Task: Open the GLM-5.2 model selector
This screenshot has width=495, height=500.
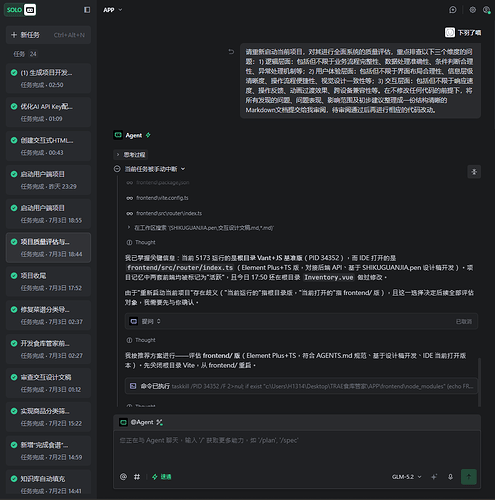Action: pos(406,477)
